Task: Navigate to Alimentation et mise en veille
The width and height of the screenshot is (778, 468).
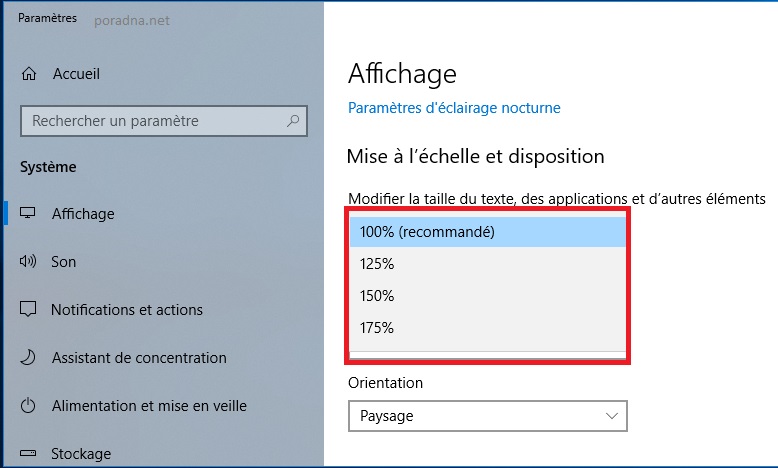Action: pos(149,406)
